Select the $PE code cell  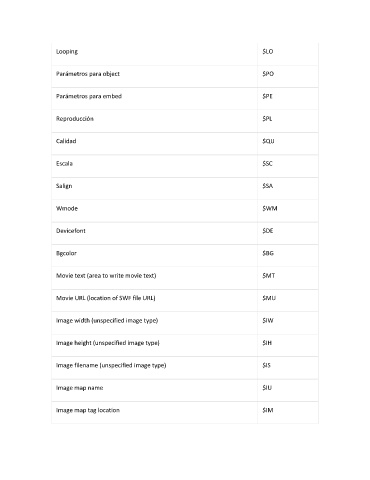coord(267,96)
